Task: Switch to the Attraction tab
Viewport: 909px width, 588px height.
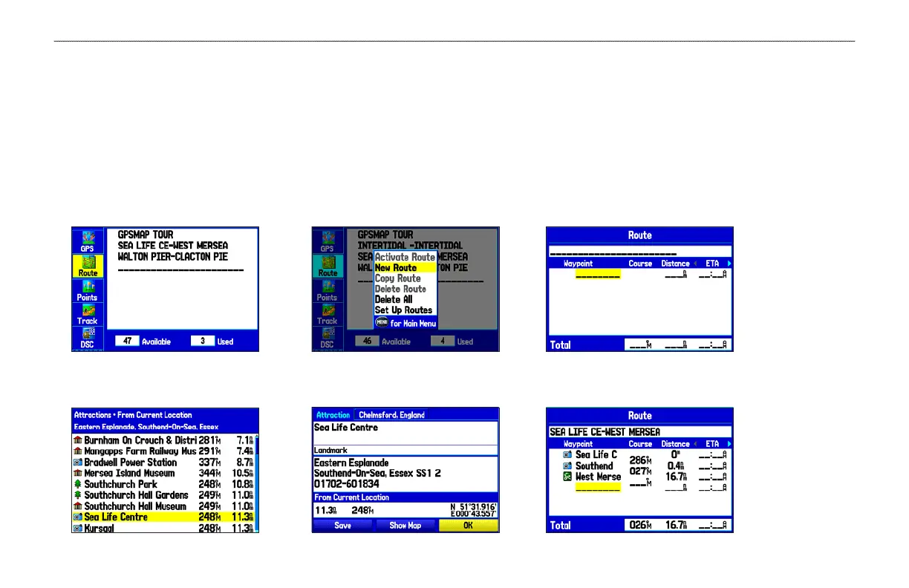Action: pos(333,415)
